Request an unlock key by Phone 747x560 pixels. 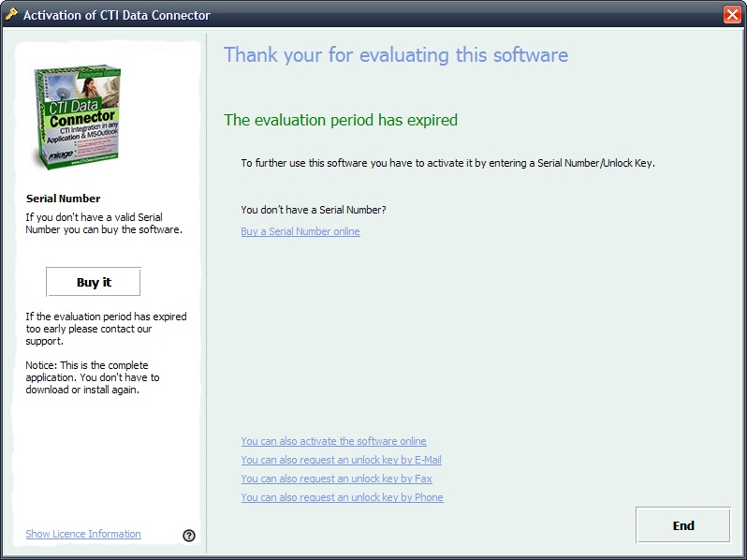(342, 497)
